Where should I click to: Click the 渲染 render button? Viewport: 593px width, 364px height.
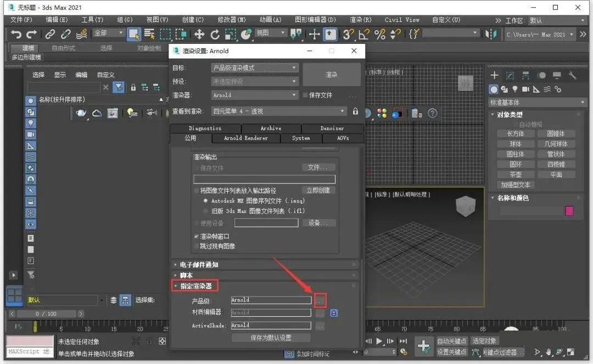point(331,75)
